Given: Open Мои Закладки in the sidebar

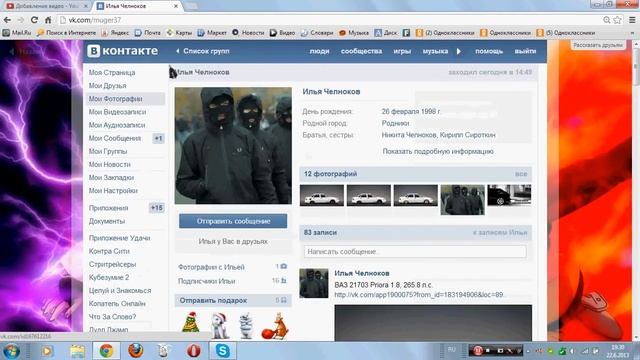Looking at the screenshot, I should [x=111, y=178].
